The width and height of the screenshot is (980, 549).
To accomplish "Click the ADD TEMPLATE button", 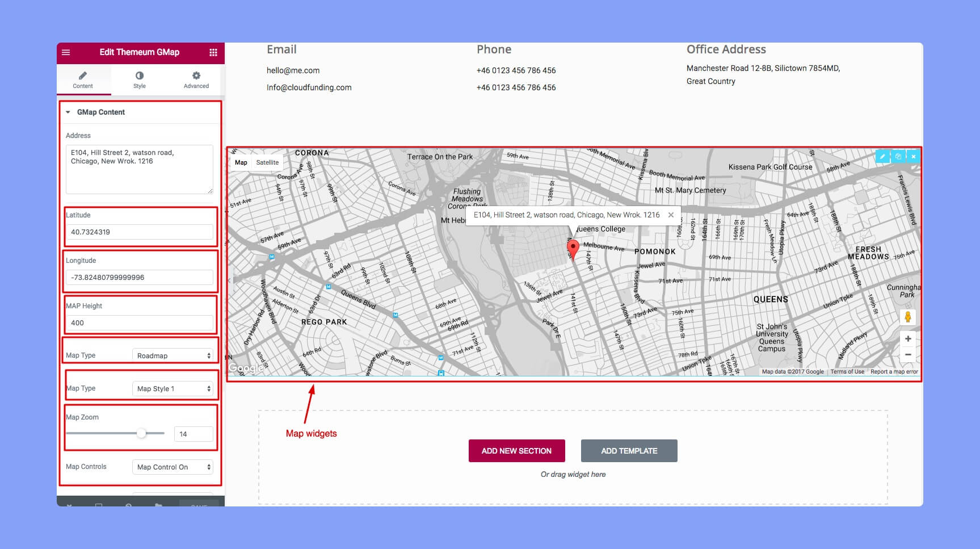I will 629,451.
